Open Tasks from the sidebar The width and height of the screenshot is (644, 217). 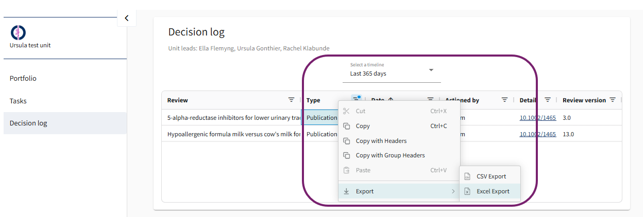(x=18, y=101)
